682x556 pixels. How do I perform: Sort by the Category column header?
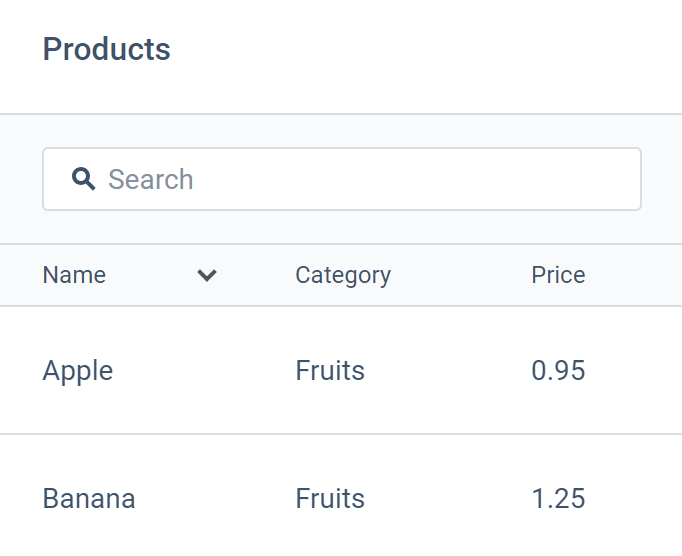click(x=343, y=275)
